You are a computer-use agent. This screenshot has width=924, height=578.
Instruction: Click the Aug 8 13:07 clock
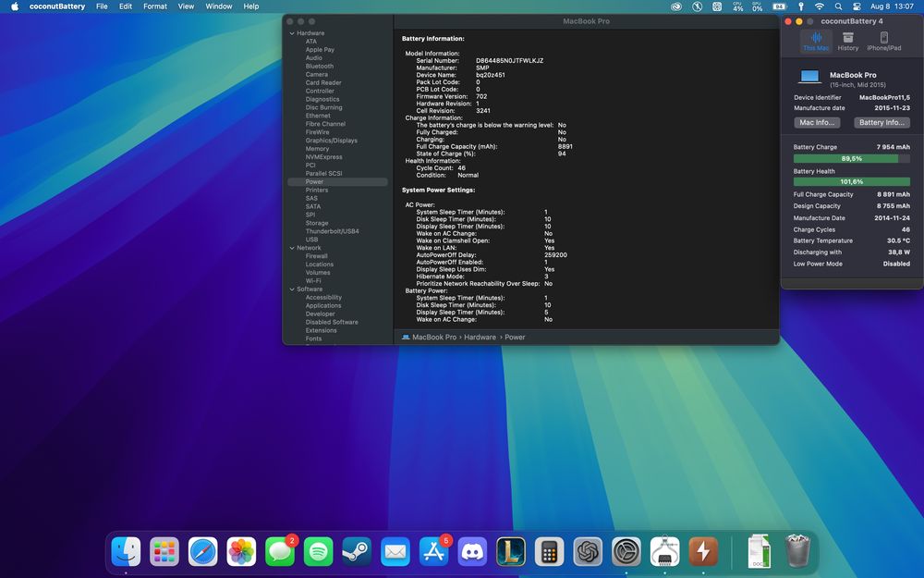[x=892, y=6]
